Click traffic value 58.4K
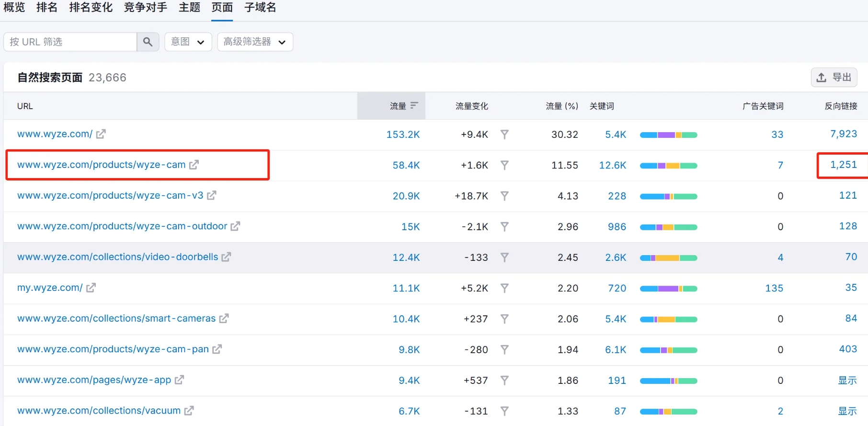 coord(406,165)
